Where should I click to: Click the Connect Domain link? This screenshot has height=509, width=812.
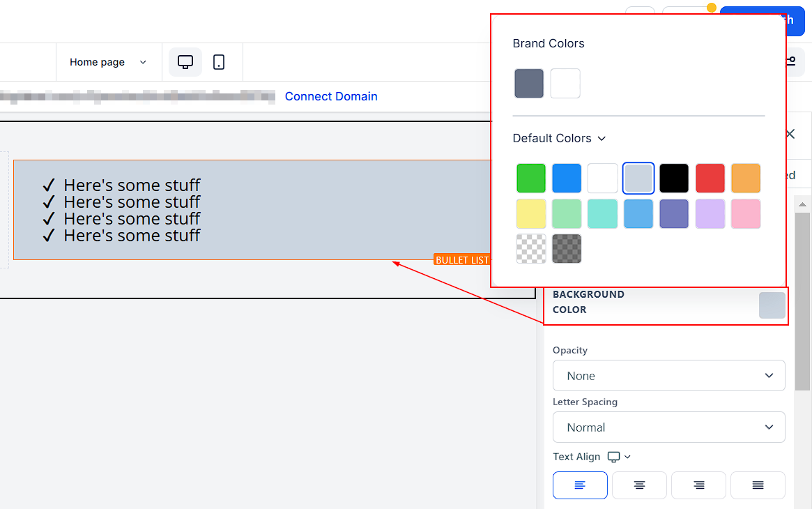tap(331, 96)
